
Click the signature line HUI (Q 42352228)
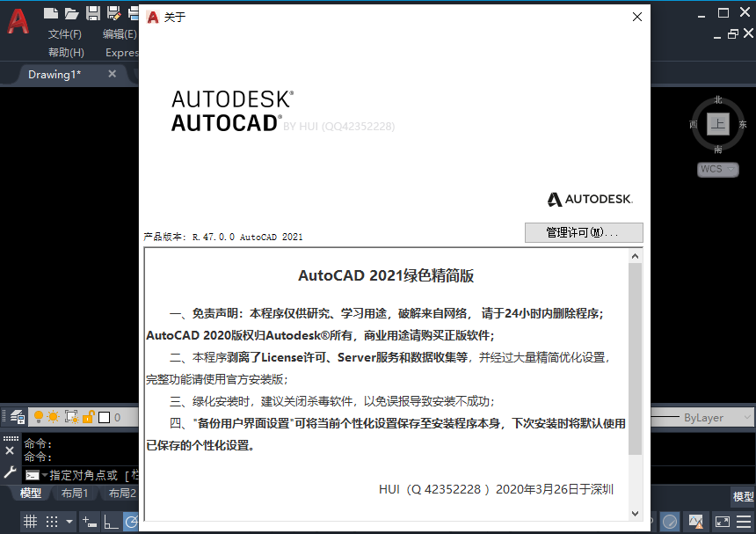pyautogui.click(x=434, y=489)
